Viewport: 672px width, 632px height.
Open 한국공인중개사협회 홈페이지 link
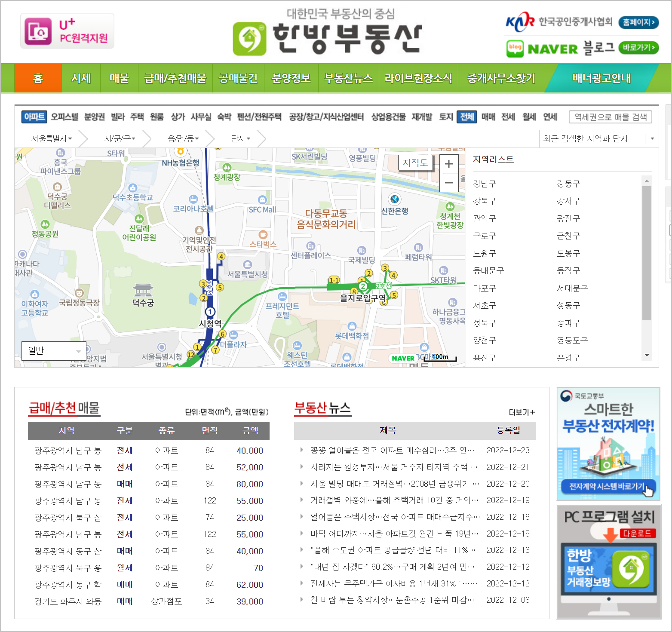[638, 22]
